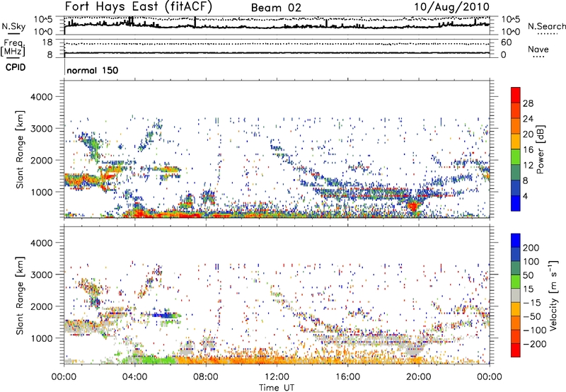Image resolution: width=566 pixels, height=392 pixels.
Task: Click the 'Slant Range [km]' label of power plot
Action: (20, 149)
